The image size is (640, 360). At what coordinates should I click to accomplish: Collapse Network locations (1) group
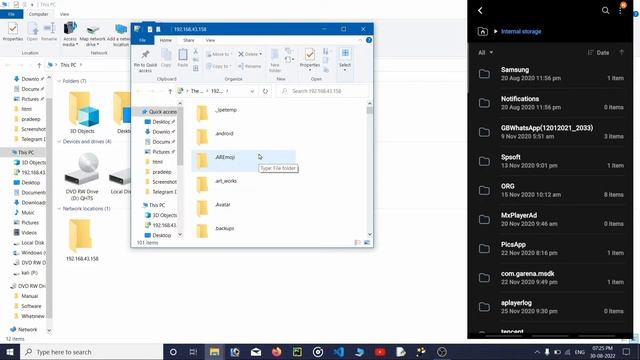pos(59,209)
